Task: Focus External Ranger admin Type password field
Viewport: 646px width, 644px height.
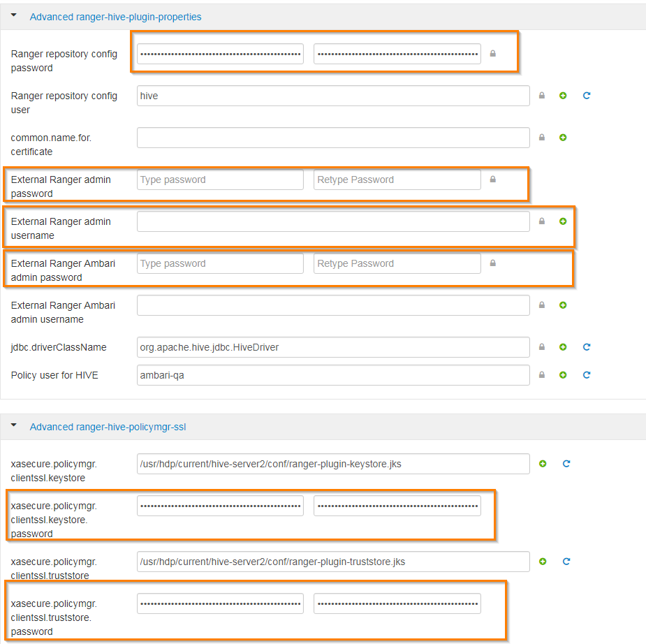Action: point(220,180)
